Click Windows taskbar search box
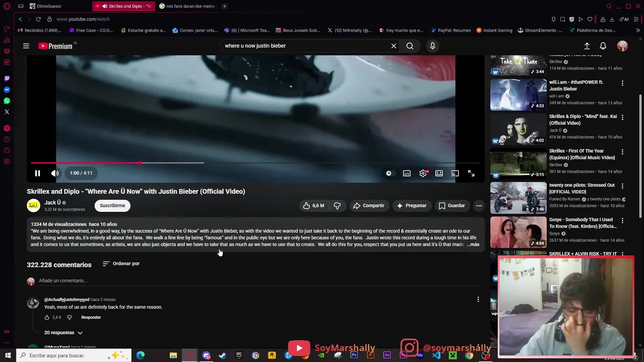Image resolution: width=644 pixels, height=362 pixels. (x=74, y=355)
